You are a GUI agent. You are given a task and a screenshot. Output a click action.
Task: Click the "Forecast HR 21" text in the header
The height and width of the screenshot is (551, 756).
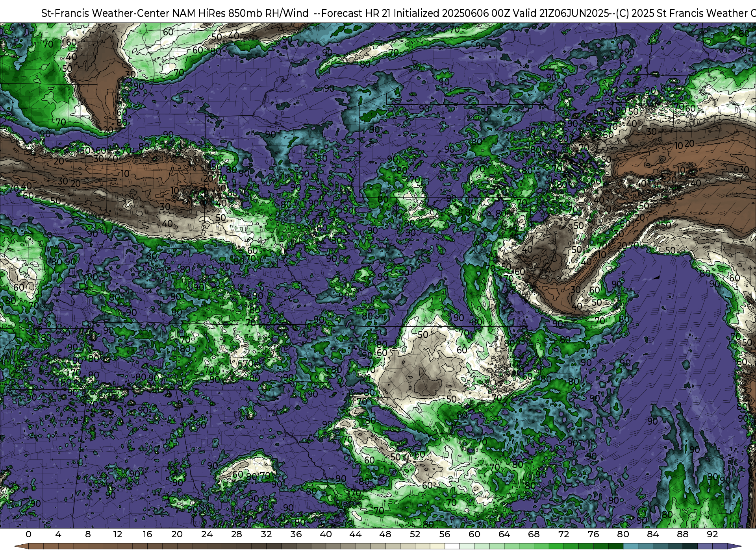click(356, 13)
